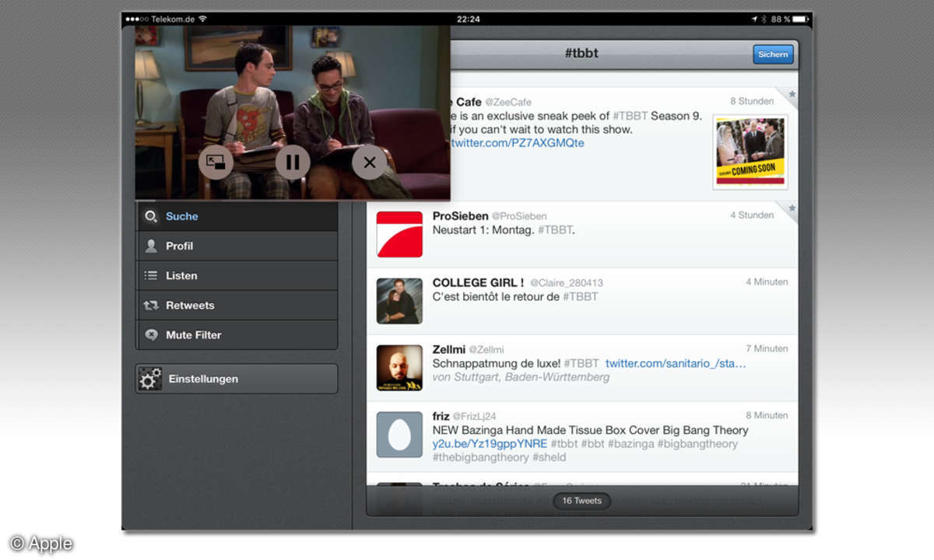Click the '8 Stunden' timestamp
934x560 pixels.
[752, 101]
